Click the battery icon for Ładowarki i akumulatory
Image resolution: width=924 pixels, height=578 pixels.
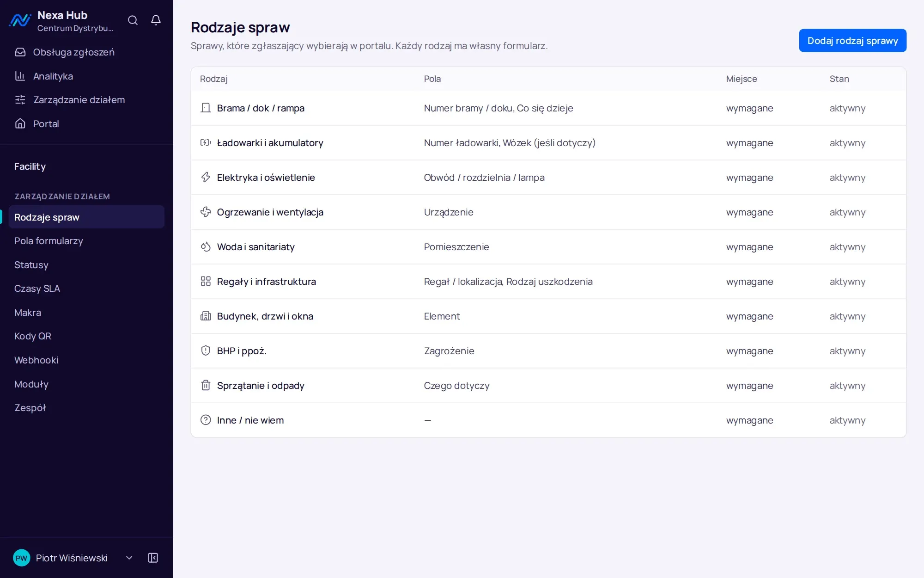[x=206, y=142]
